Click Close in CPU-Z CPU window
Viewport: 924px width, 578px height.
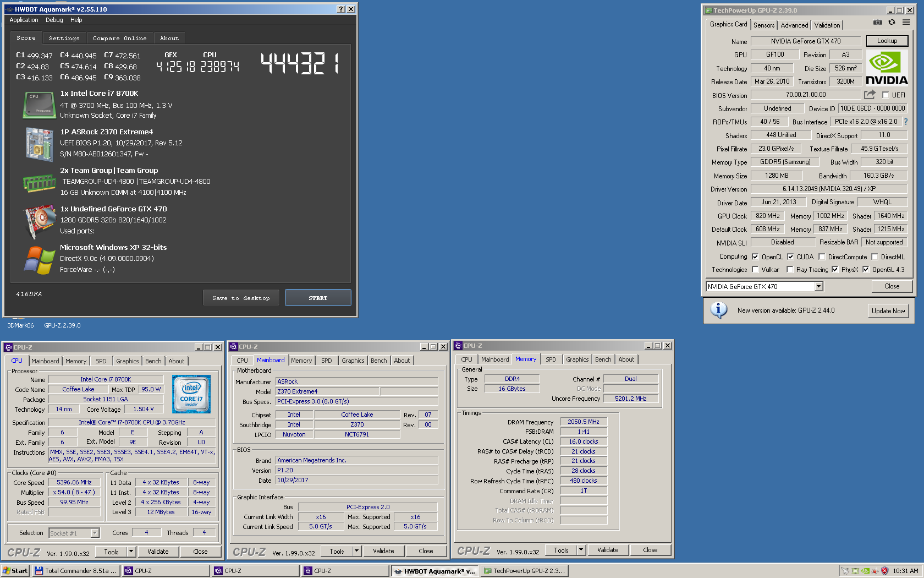200,552
